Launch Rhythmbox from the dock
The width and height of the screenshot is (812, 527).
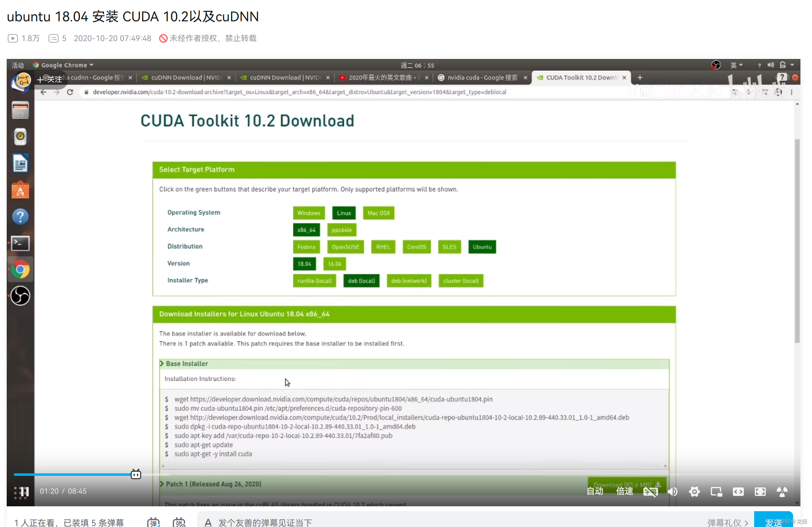tap(20, 136)
